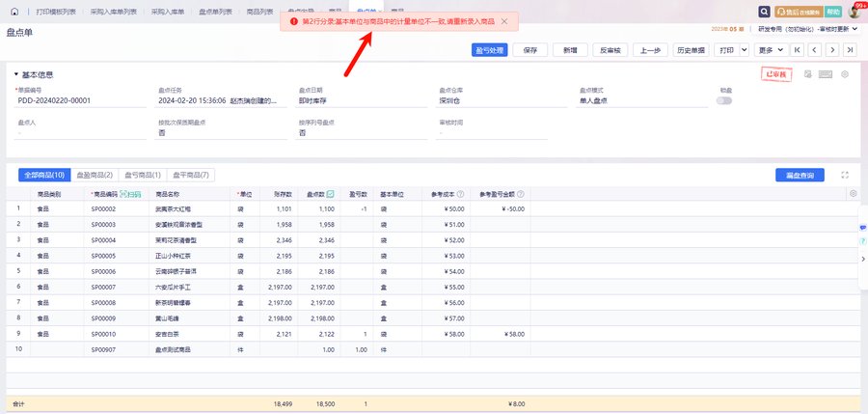Jump to the first record
868x414 pixels.
798,50
